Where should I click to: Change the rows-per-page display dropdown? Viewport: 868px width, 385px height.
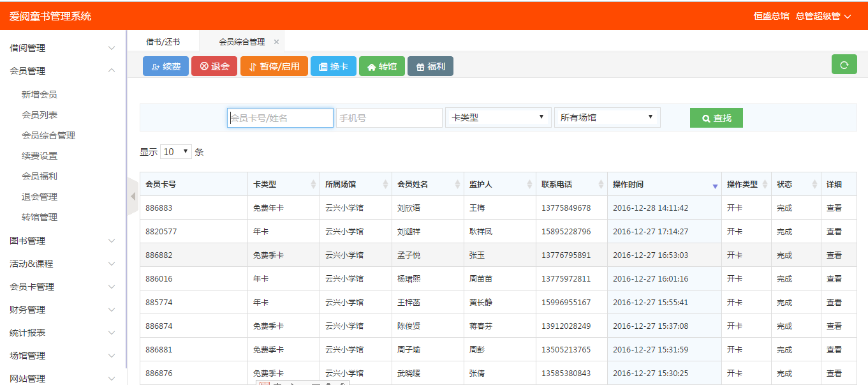click(176, 152)
